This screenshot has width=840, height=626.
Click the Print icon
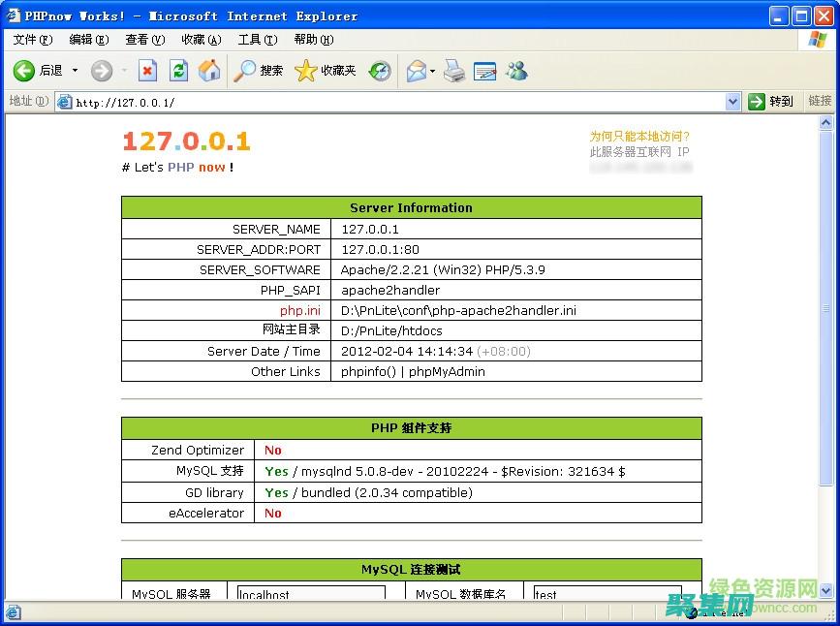point(453,70)
